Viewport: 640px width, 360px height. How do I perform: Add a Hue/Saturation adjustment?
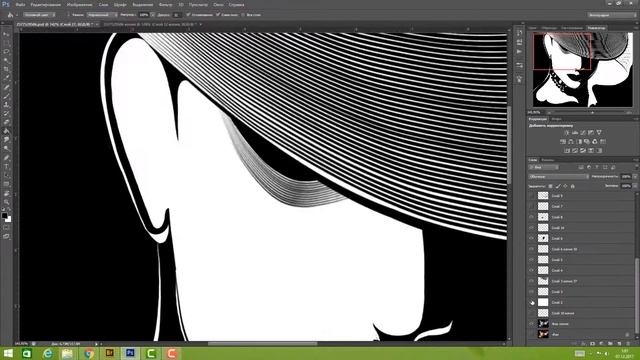563,142
